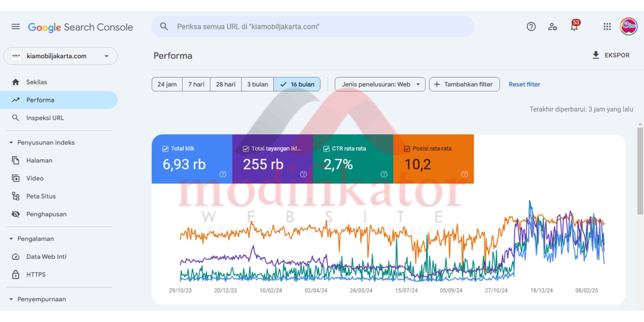
Task: Click Tambahkan filter button
Action: click(464, 84)
